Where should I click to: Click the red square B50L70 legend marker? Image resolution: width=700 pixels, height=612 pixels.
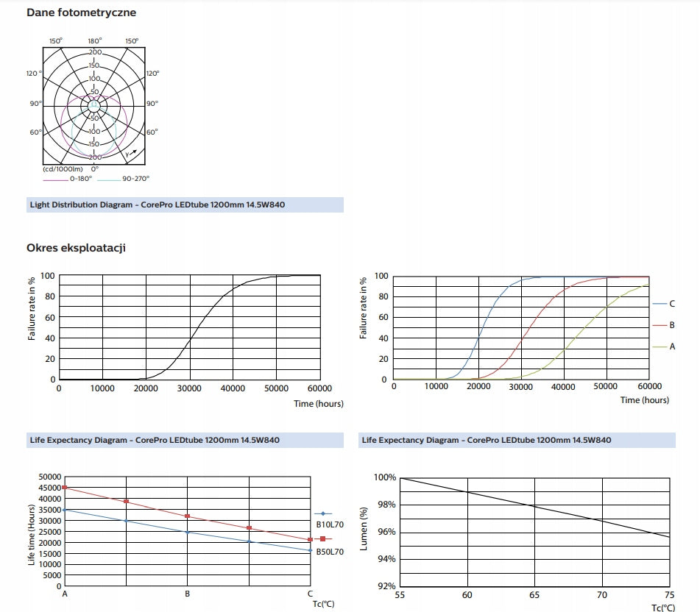coord(322,539)
